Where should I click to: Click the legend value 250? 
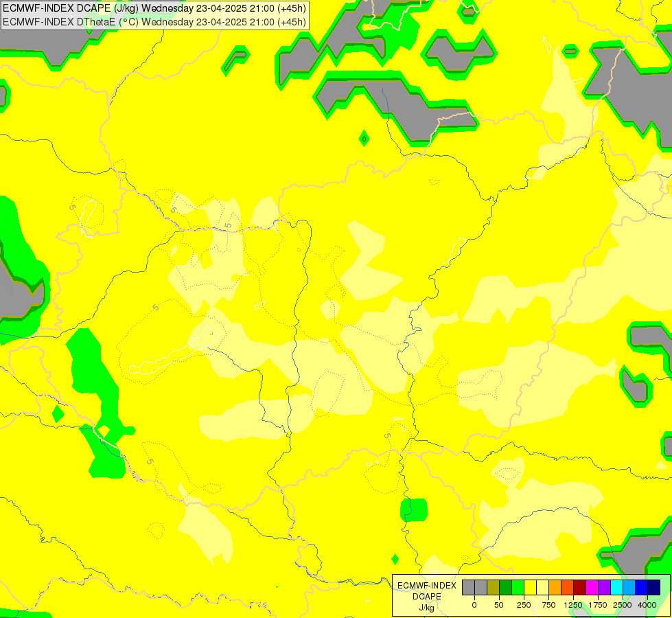[x=524, y=605]
